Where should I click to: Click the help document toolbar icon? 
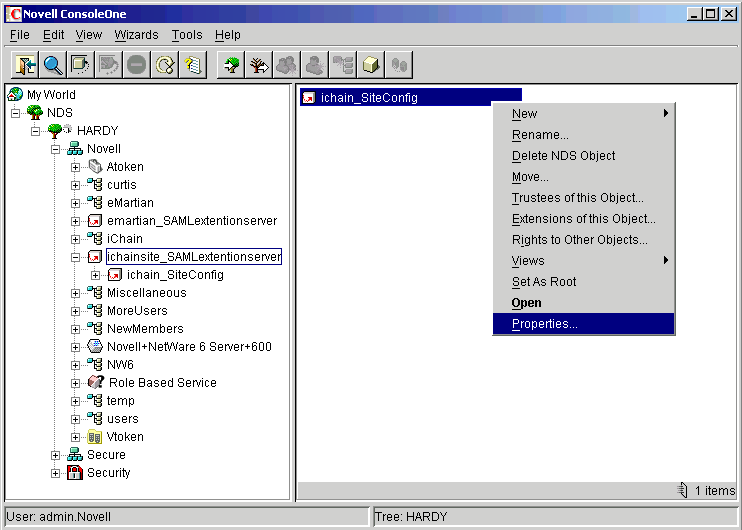tap(193, 65)
